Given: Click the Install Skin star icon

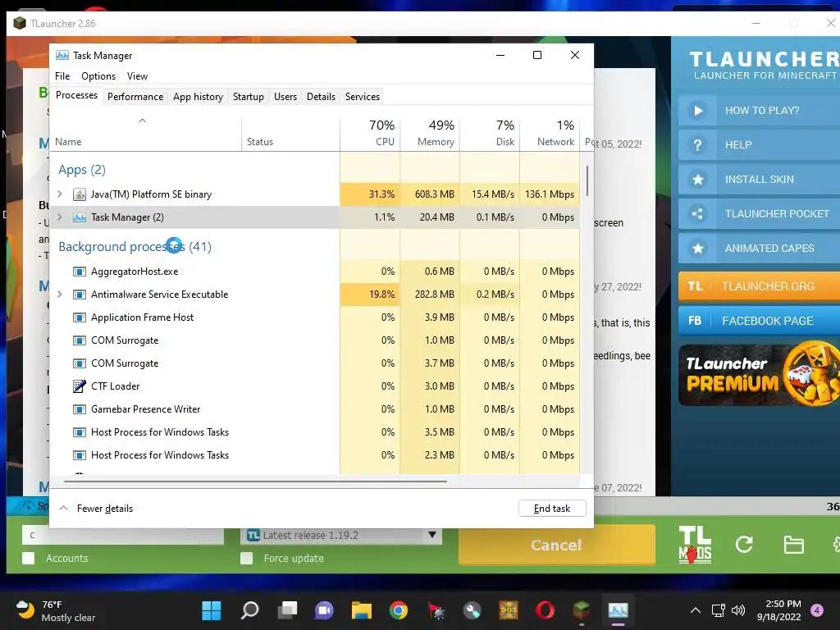Looking at the screenshot, I should pos(697,180).
